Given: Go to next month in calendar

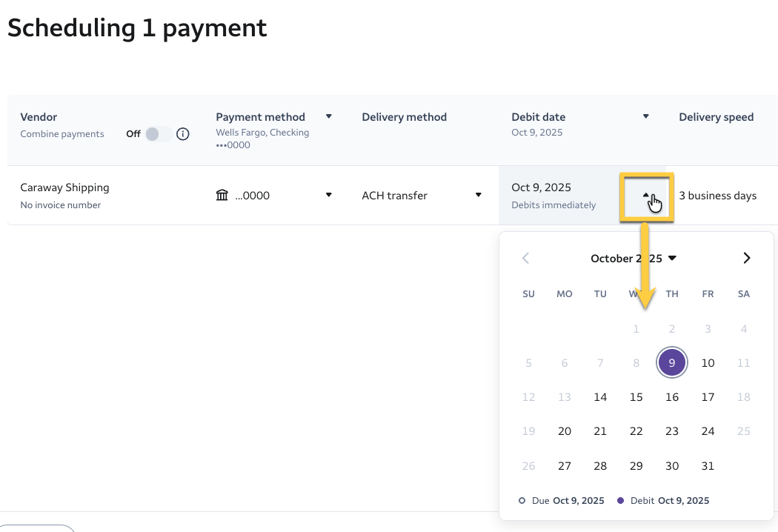Looking at the screenshot, I should [746, 258].
